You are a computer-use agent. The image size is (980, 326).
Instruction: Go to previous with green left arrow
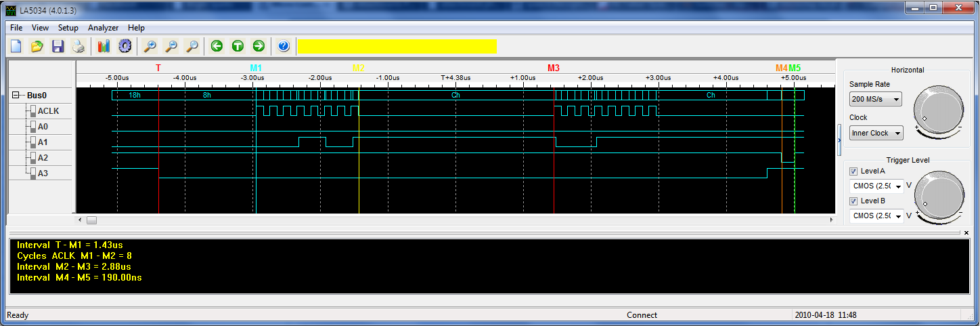coord(217,46)
